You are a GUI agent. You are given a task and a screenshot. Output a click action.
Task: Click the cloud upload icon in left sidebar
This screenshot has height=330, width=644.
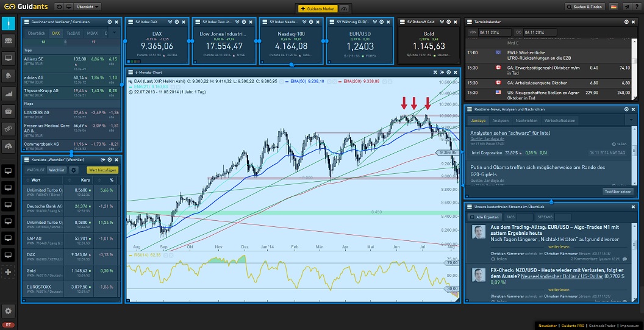(9, 146)
